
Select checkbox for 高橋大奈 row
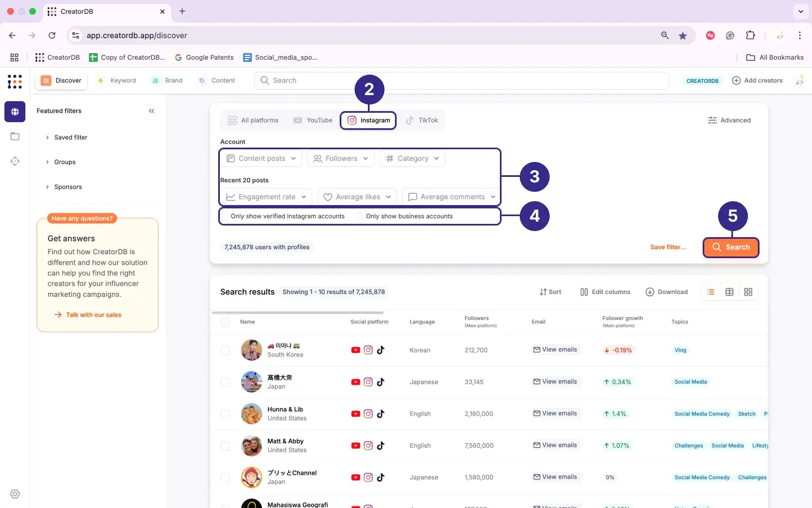click(225, 382)
